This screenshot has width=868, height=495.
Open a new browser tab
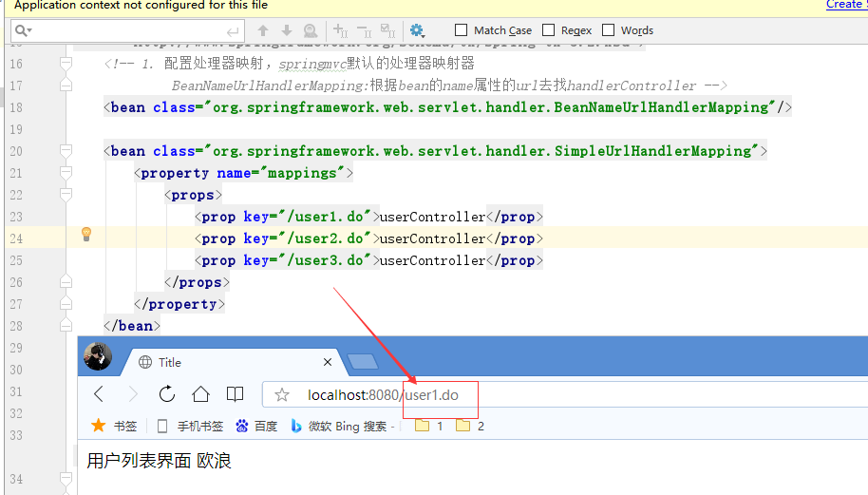coord(363,362)
